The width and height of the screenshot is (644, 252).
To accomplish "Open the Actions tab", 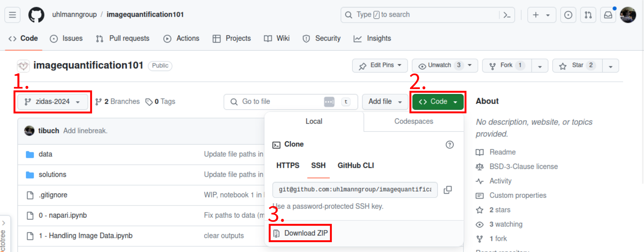I will point(181,38).
